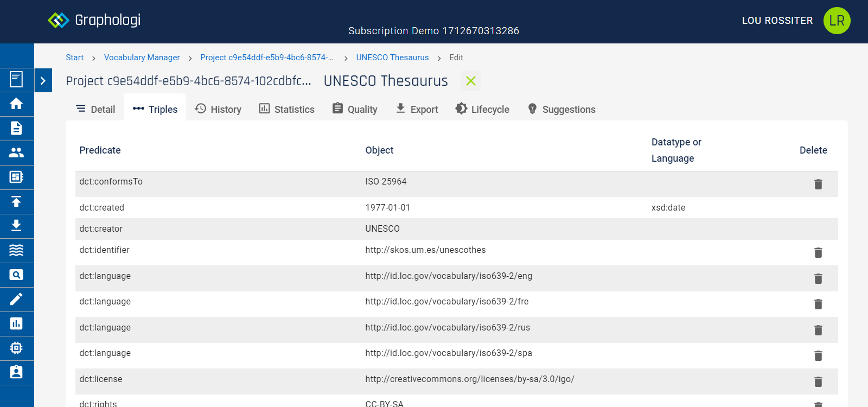Open the Export tab
The height and width of the screenshot is (407, 868).
(x=417, y=109)
